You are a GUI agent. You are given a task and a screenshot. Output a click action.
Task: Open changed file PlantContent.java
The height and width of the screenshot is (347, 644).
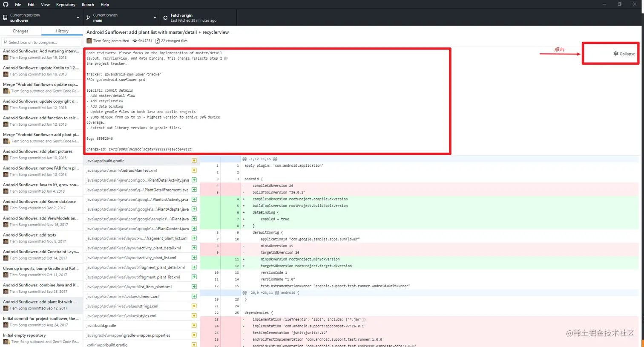(x=141, y=228)
